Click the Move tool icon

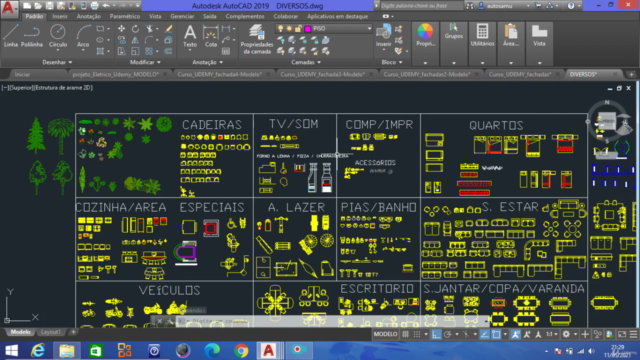click(122, 29)
